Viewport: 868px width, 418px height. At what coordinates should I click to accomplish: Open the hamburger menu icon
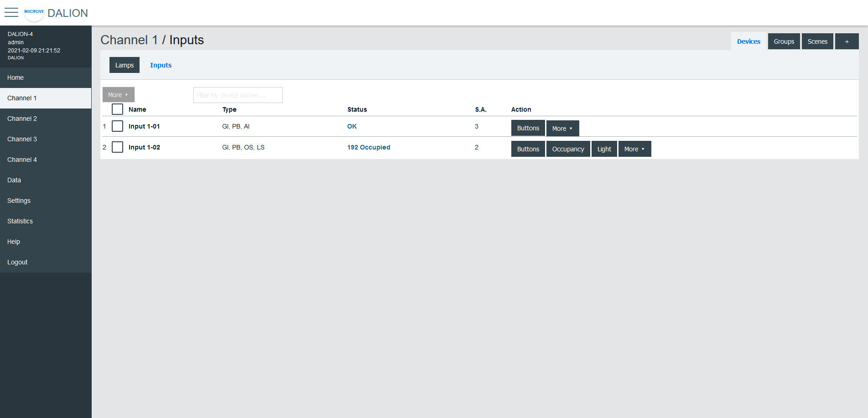coord(11,13)
